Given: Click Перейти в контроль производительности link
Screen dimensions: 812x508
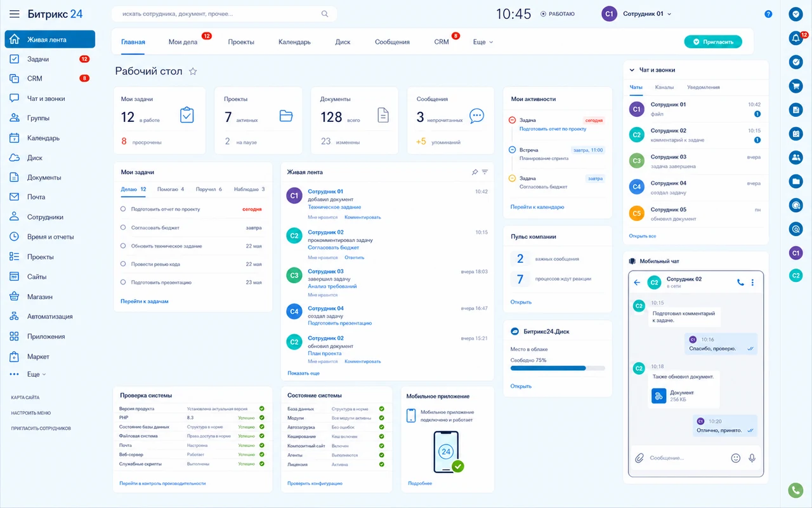Looking at the screenshot, I should pyautogui.click(x=162, y=483).
